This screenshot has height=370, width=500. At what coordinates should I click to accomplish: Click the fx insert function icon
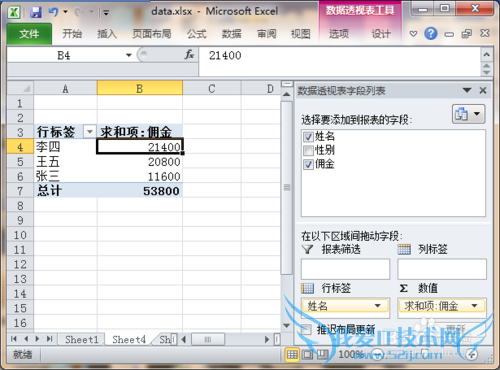coord(189,55)
